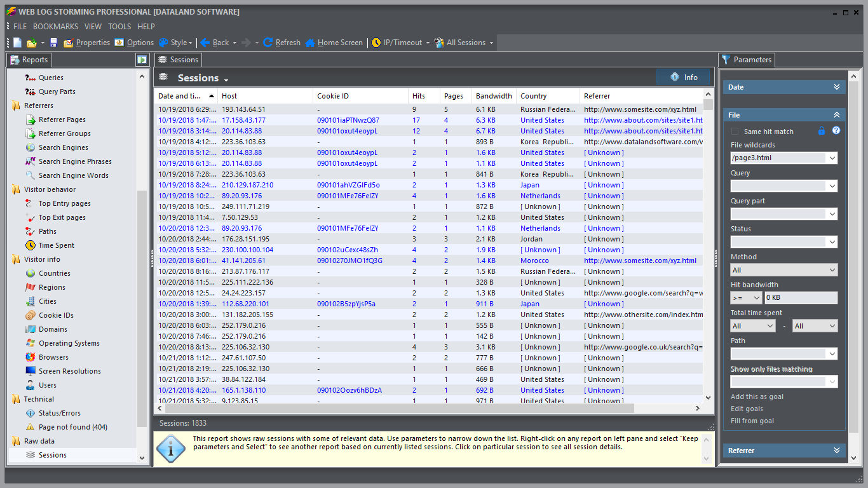Open the hit bandwidth operator dropdown

(746, 298)
